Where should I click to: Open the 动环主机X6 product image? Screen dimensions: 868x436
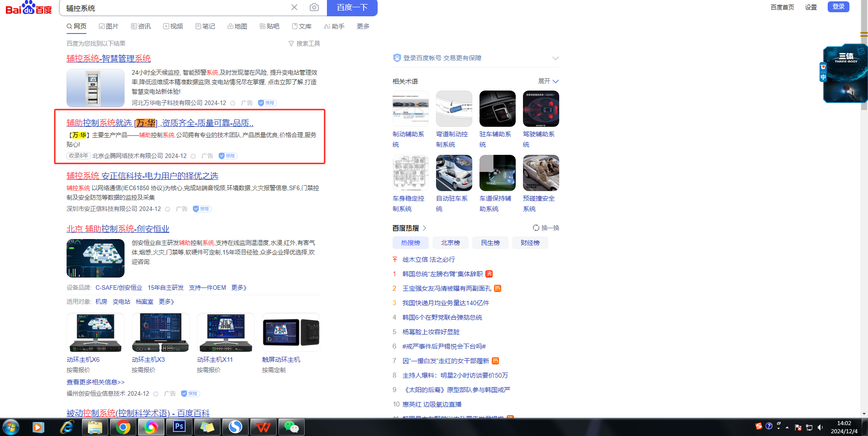[x=96, y=332]
